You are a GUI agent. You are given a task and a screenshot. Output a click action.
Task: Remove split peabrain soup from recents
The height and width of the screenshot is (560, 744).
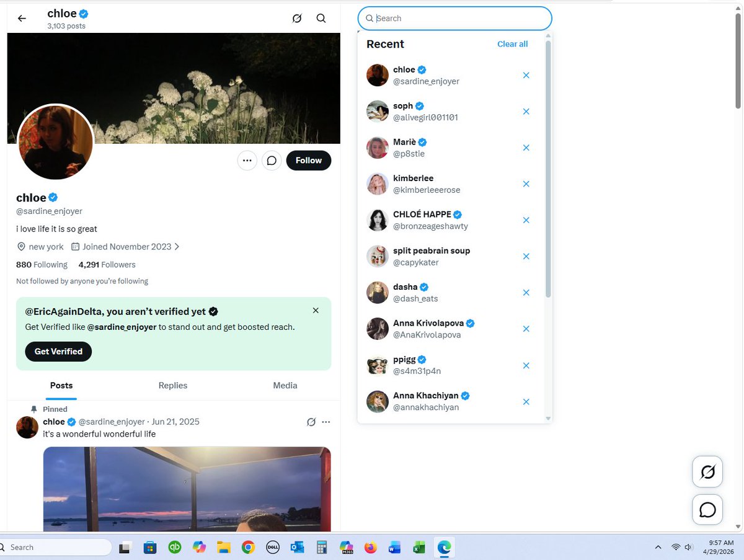pyautogui.click(x=526, y=257)
